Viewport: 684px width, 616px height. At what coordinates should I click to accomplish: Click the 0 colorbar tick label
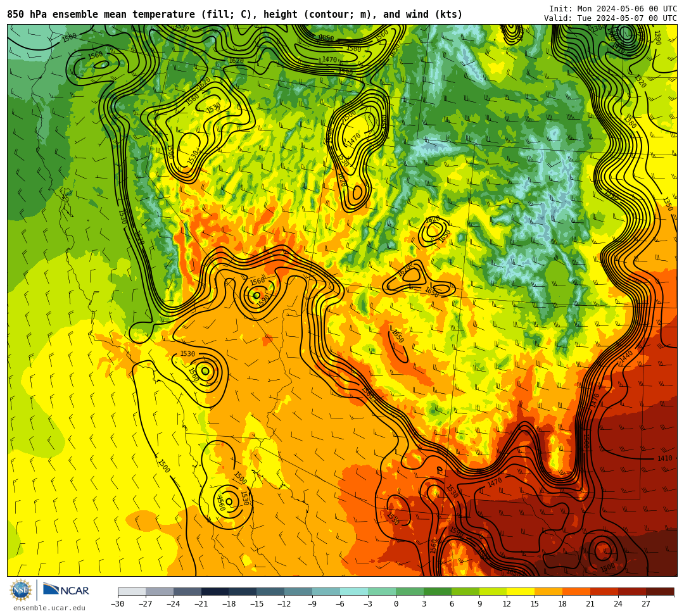[396, 604]
